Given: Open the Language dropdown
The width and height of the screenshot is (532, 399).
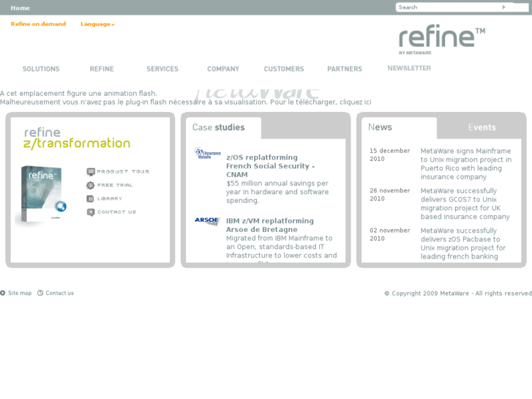Looking at the screenshot, I should 98,24.
